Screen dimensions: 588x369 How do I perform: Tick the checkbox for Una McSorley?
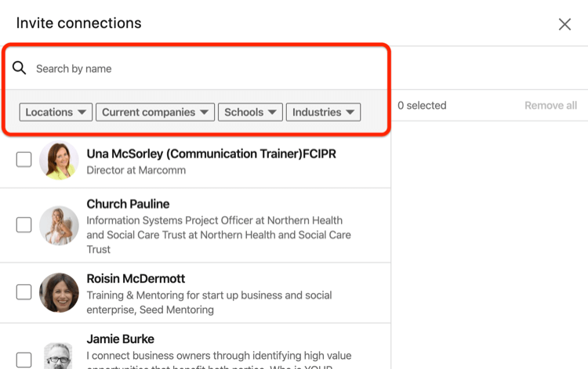pyautogui.click(x=24, y=160)
